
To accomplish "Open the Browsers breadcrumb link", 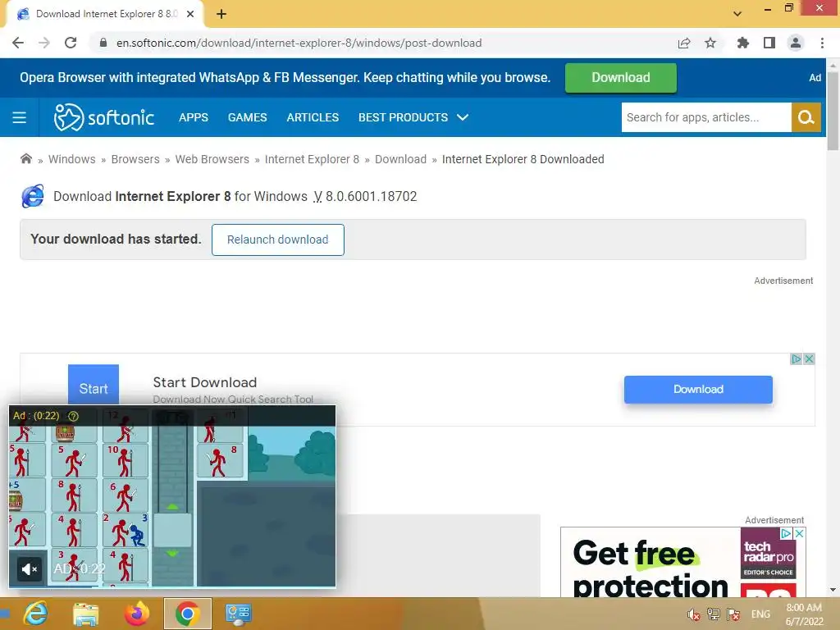I will point(135,159).
